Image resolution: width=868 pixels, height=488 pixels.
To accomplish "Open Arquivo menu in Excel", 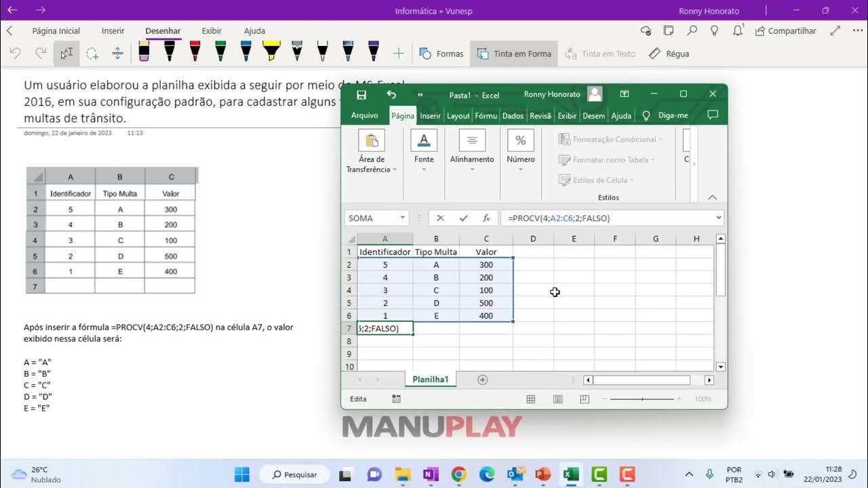I will tap(365, 116).
